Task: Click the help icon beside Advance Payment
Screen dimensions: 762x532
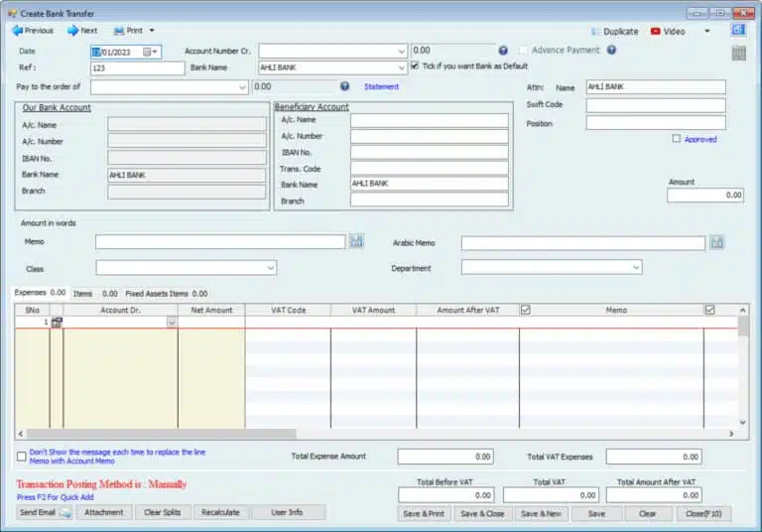Action: click(x=611, y=50)
